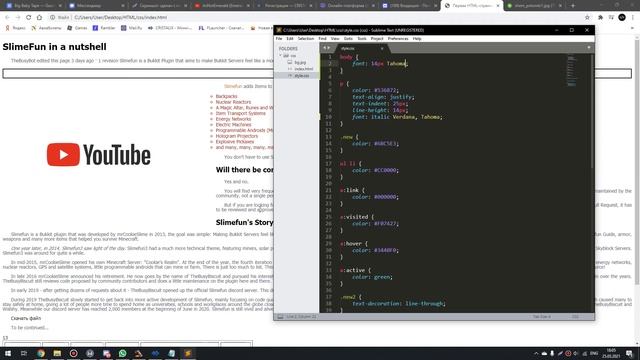Open Sublime Text Find menu
This screenshot has width=640, height=360.
(322, 39)
